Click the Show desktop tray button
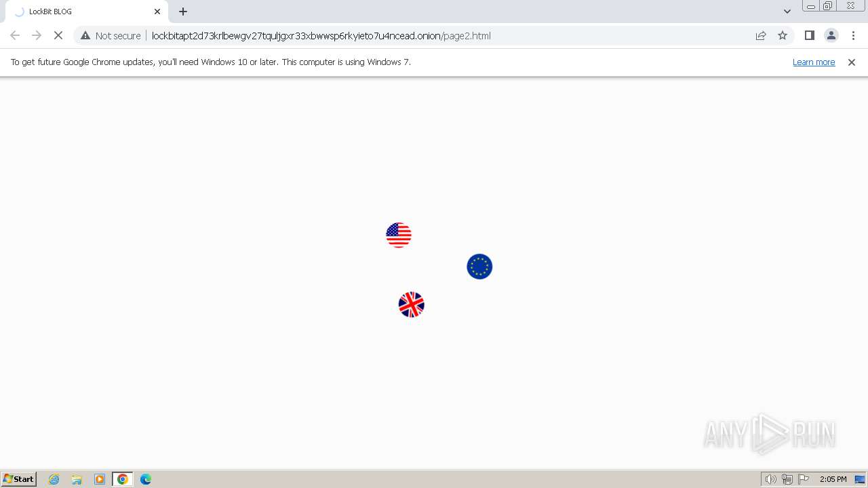 click(860, 479)
